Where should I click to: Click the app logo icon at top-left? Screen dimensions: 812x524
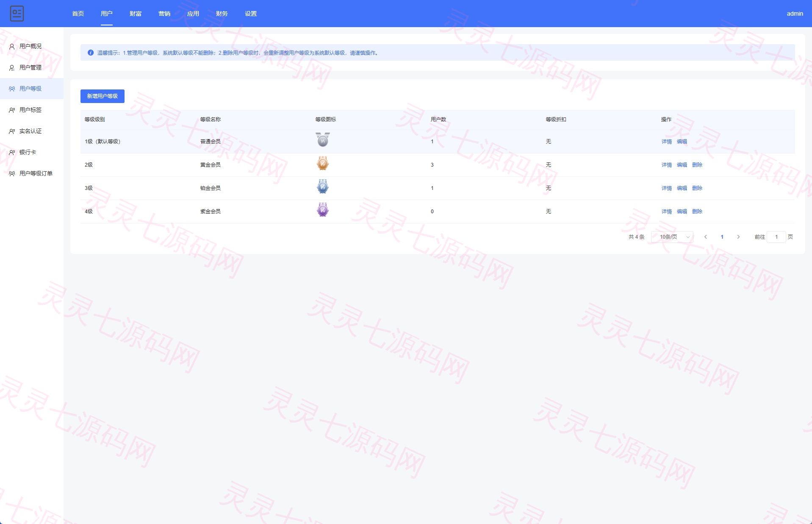coord(17,14)
